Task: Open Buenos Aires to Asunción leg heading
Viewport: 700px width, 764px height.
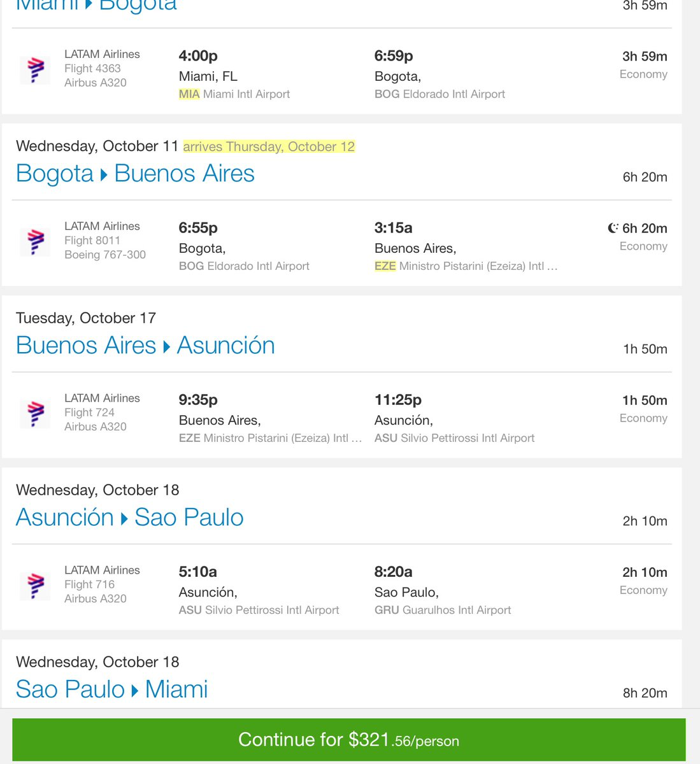Action: click(x=145, y=345)
